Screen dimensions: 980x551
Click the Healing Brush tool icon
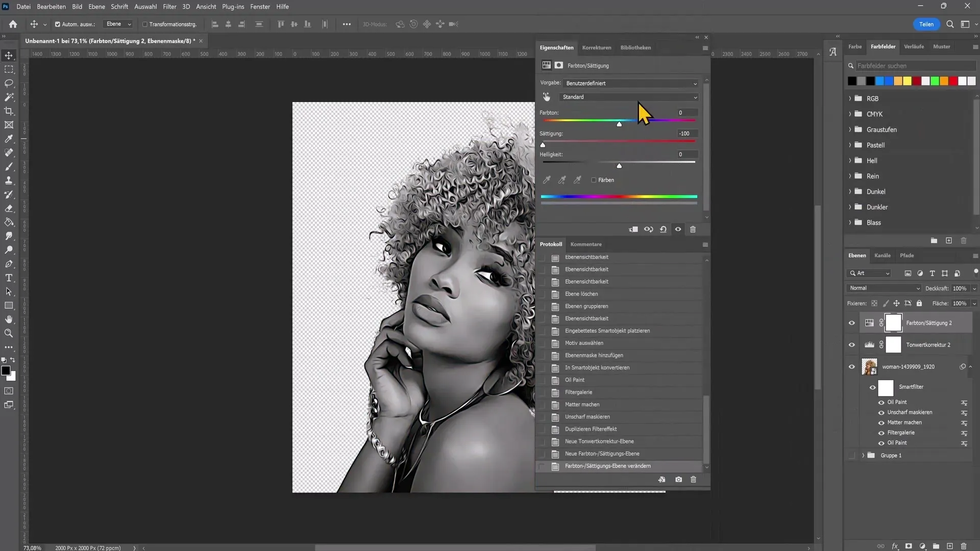(9, 153)
